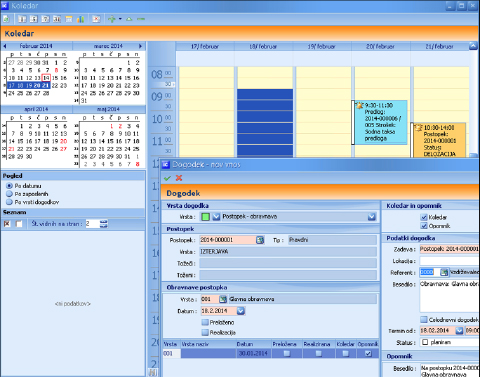Click the green Vrsta color swatch
480x377 pixels.
206,217
